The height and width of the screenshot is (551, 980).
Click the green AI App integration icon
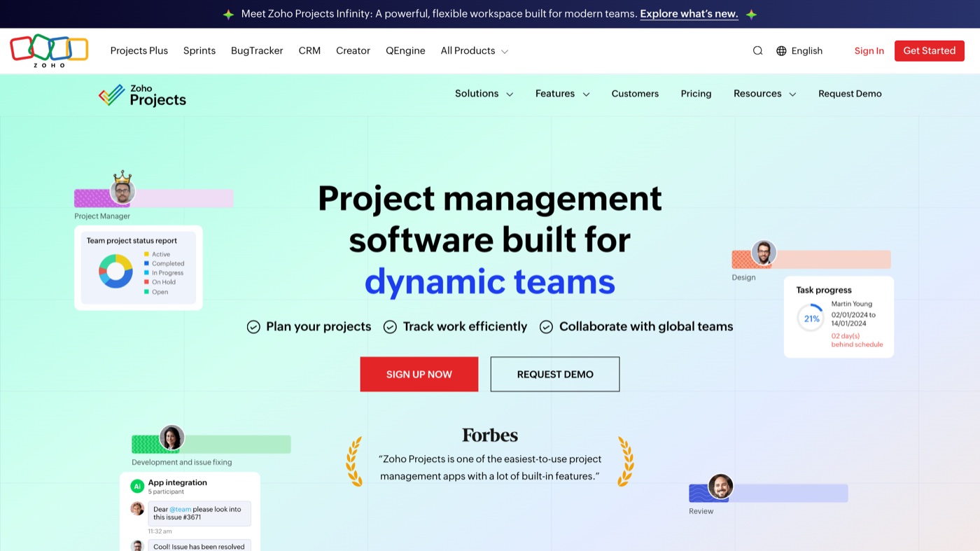(x=137, y=486)
